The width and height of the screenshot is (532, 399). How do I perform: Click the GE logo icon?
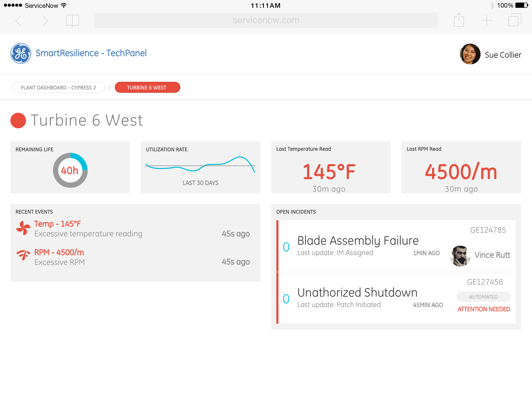coord(21,54)
